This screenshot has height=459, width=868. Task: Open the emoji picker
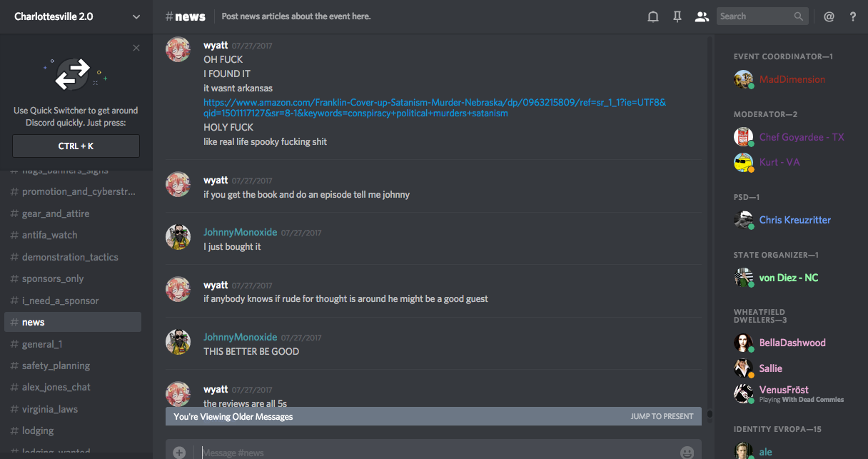[x=687, y=452]
